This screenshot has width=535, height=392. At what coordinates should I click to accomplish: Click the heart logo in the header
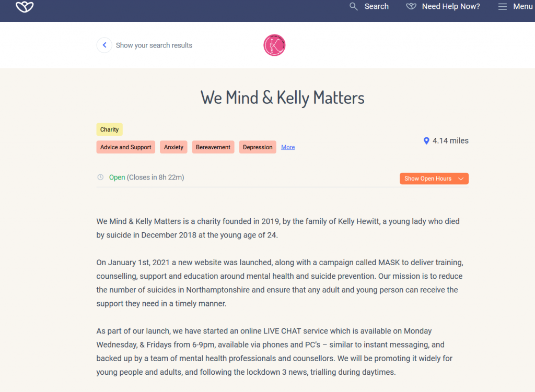(24, 7)
